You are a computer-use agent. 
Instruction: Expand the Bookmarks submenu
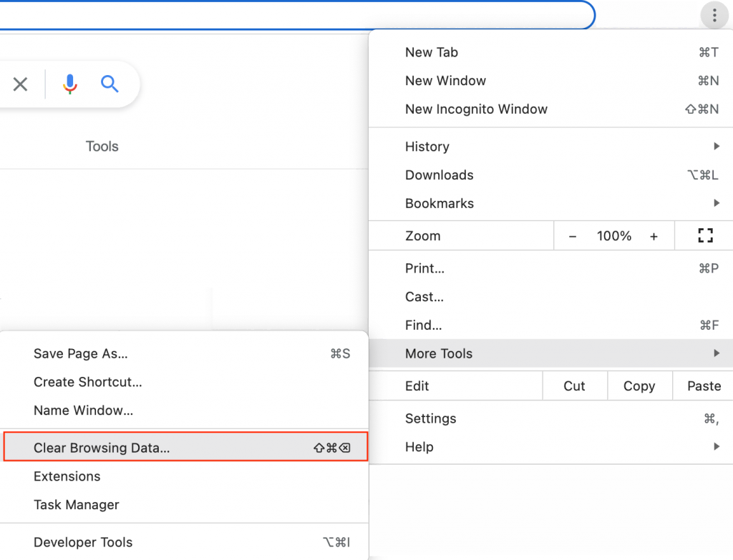pos(440,204)
